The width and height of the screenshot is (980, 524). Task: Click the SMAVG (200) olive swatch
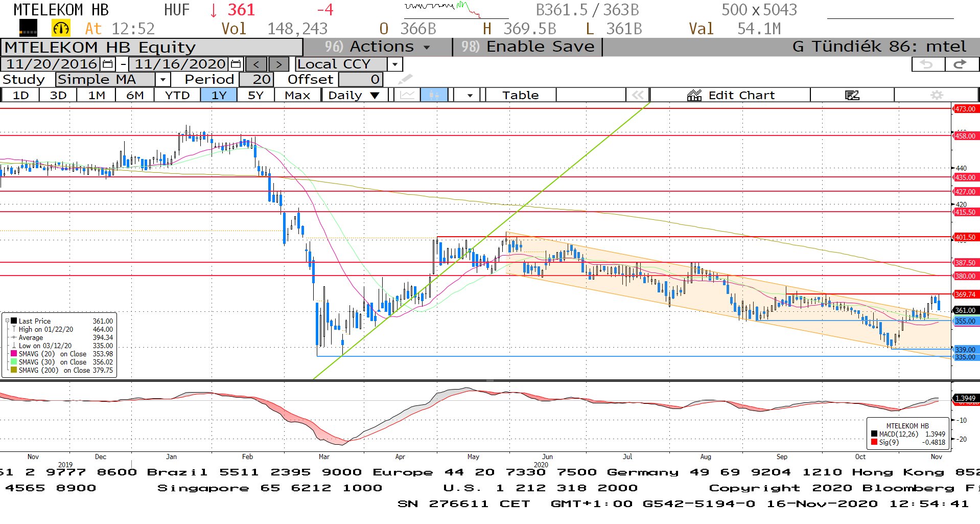14,370
